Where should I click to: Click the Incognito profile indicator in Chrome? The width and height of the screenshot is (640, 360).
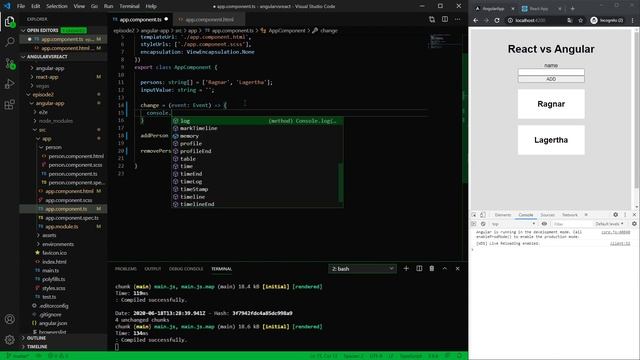(x=607, y=20)
